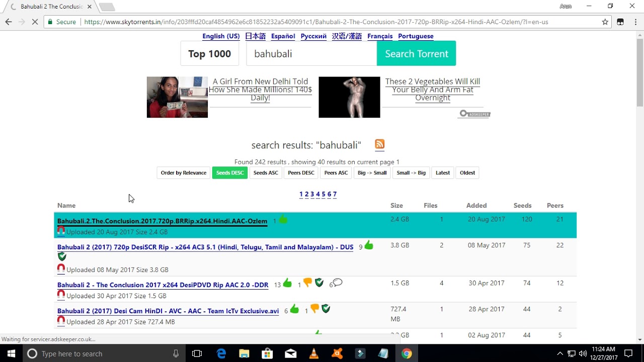Click the browser back arrow
Viewport: 644px width, 362px height.
[8, 22]
